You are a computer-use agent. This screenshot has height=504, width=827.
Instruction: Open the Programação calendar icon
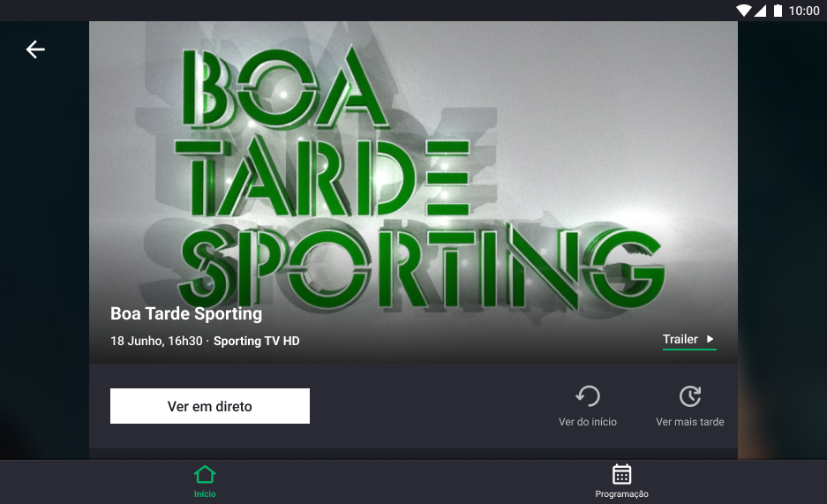tap(622, 474)
